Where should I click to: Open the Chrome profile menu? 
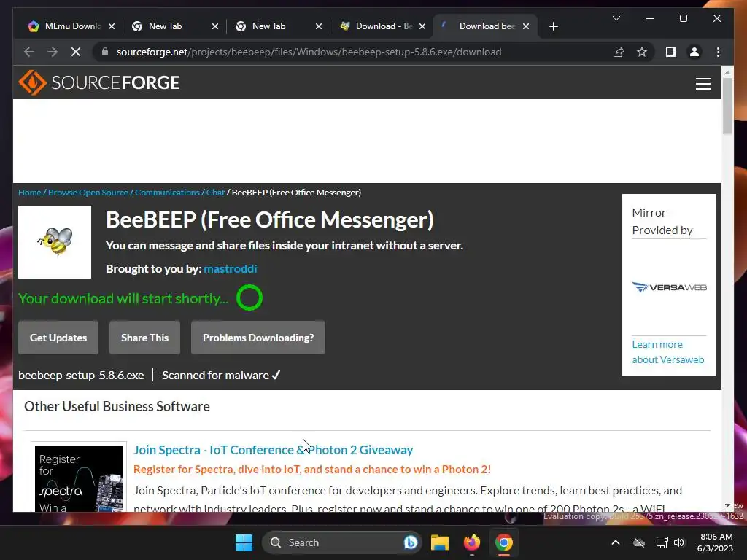pyautogui.click(x=694, y=52)
